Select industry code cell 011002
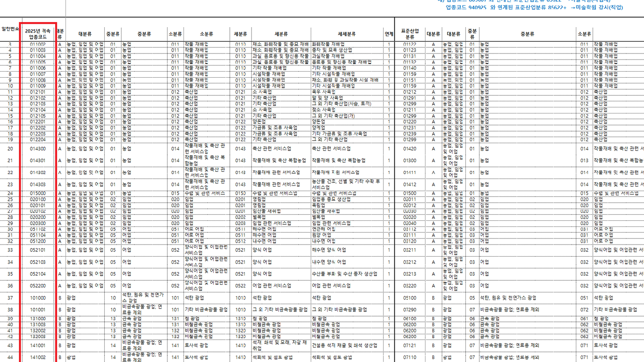This screenshot has width=644, height=362. coord(38,44)
